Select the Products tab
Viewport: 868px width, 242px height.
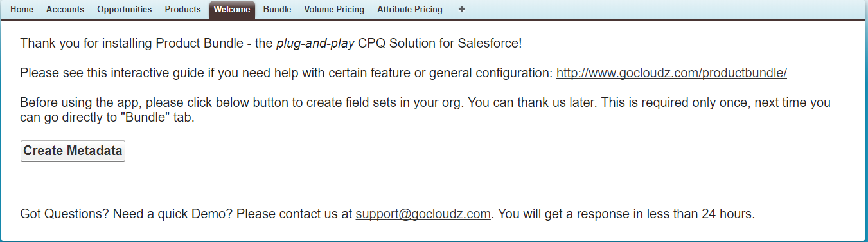pyautogui.click(x=182, y=10)
